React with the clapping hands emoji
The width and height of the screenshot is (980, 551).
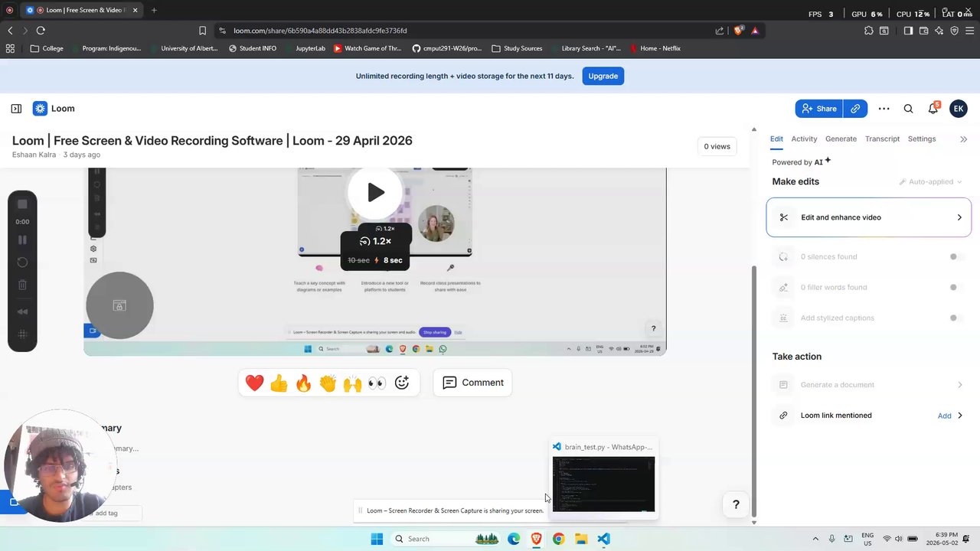(328, 383)
